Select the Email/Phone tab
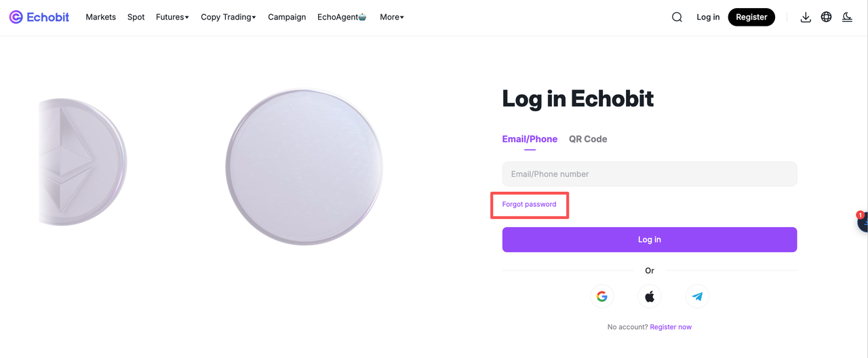 point(530,139)
